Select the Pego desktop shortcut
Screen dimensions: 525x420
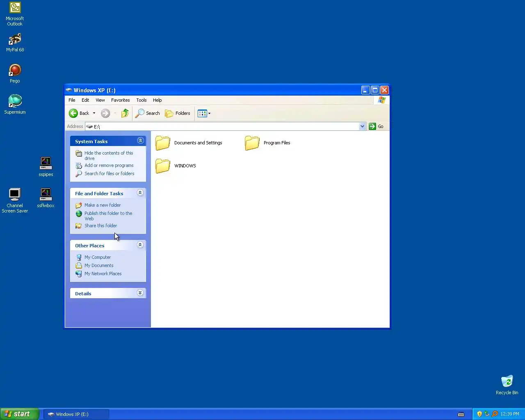(15, 74)
